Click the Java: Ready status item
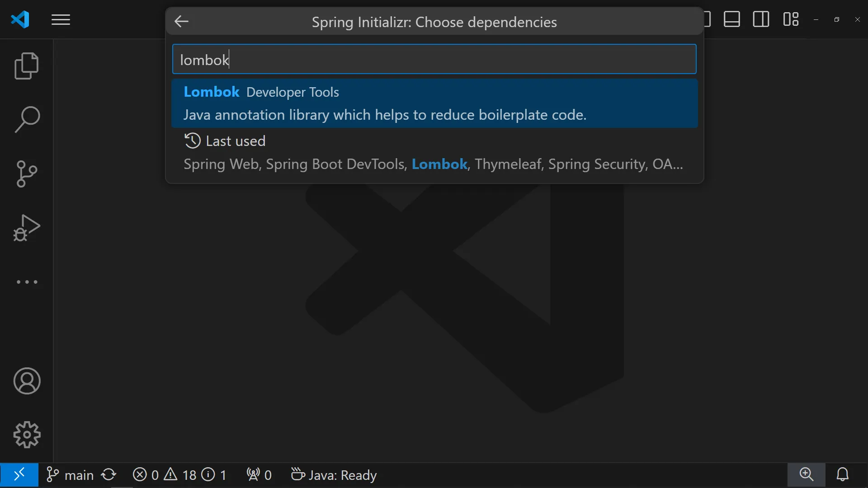868x488 pixels. (334, 475)
